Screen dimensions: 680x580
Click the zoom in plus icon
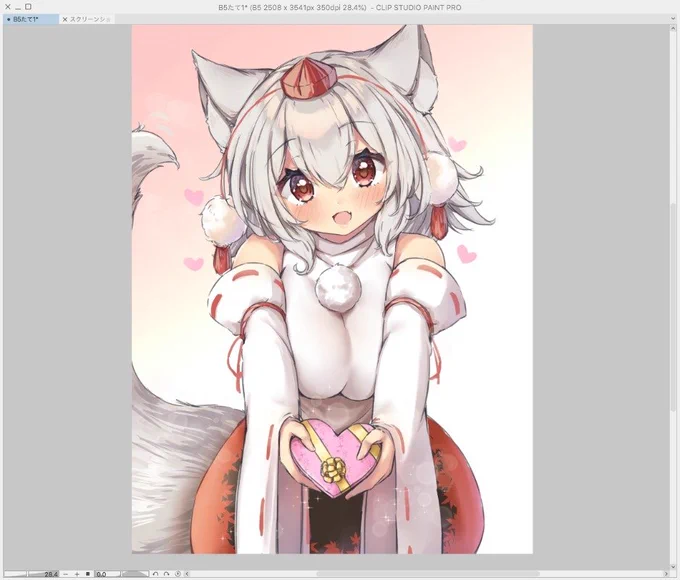77,574
